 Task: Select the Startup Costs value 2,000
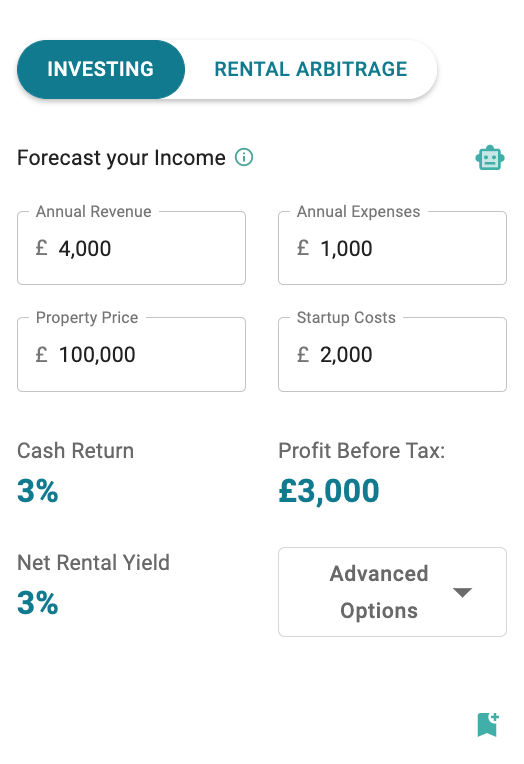[x=346, y=355]
